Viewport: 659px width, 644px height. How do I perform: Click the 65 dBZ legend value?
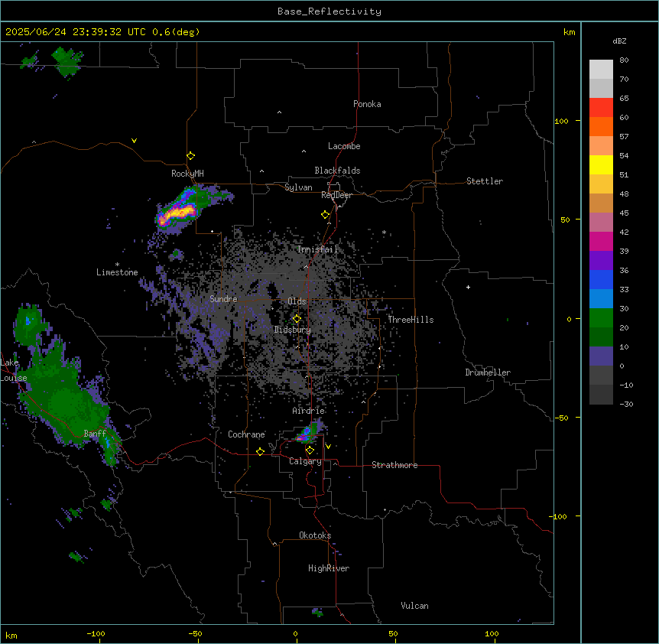pyautogui.click(x=624, y=99)
